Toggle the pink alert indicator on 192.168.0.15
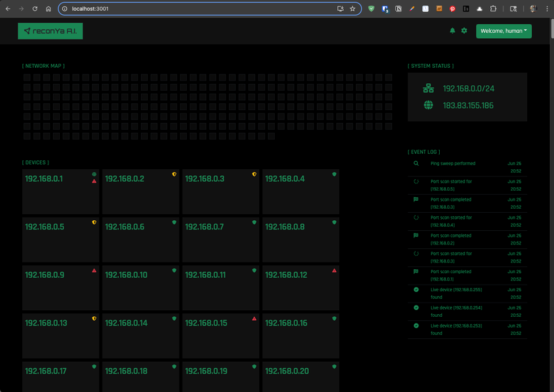Viewport: 554px width, 392px height. tap(254, 319)
